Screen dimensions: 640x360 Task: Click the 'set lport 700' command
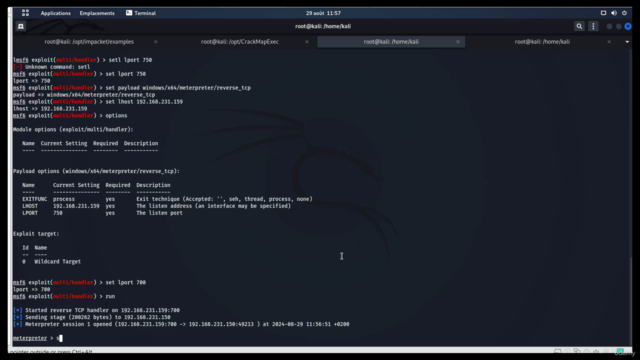pos(125,282)
